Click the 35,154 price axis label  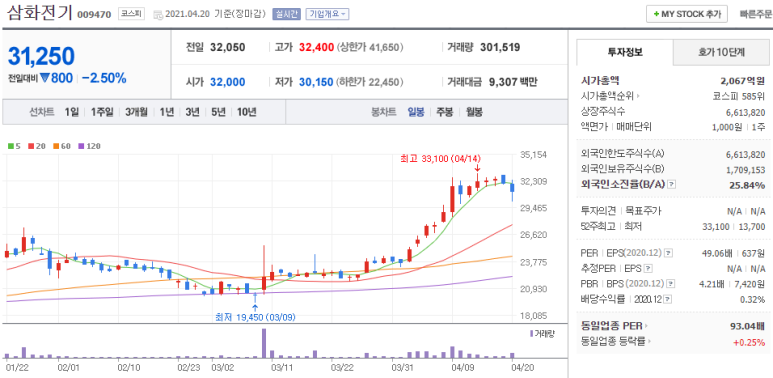point(533,155)
